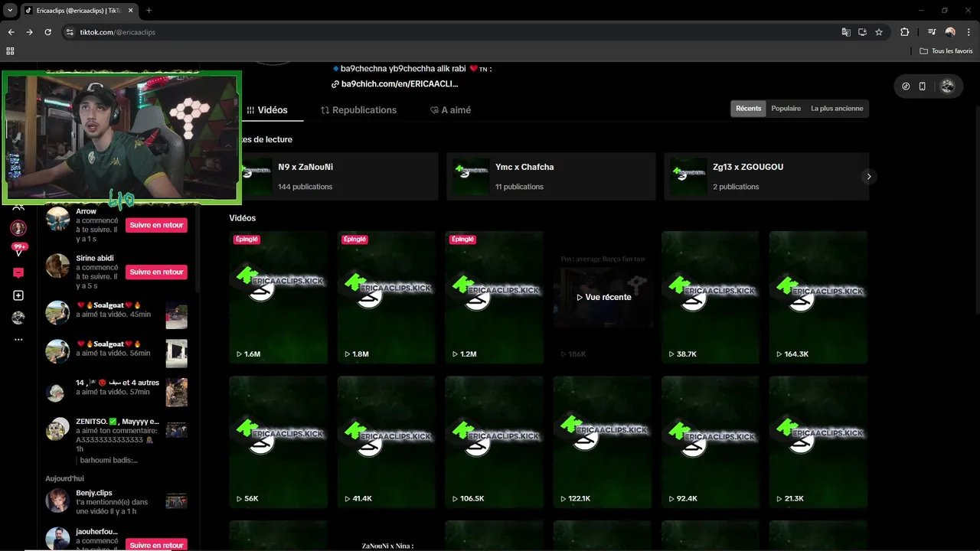Switch to the A aimé tab
This screenshot has width=980, height=551.
[x=450, y=110]
